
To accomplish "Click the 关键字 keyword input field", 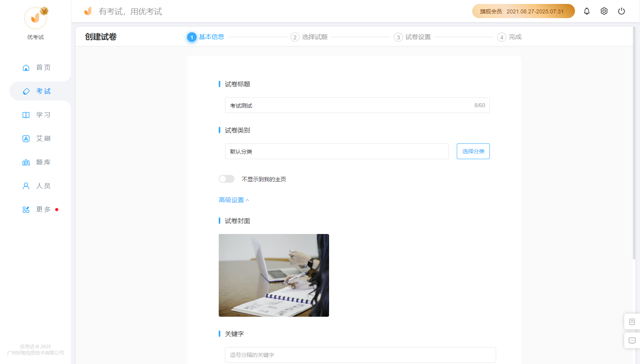I will (x=361, y=355).
